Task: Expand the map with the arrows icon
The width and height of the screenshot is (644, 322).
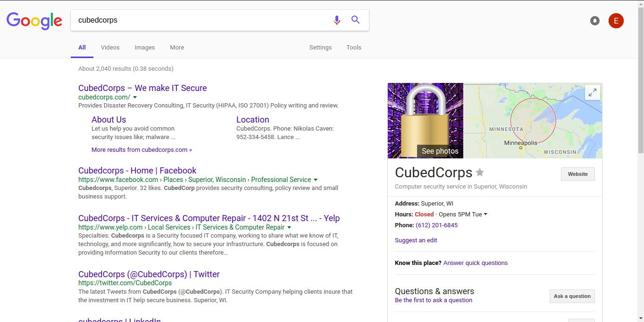Action: [x=593, y=92]
